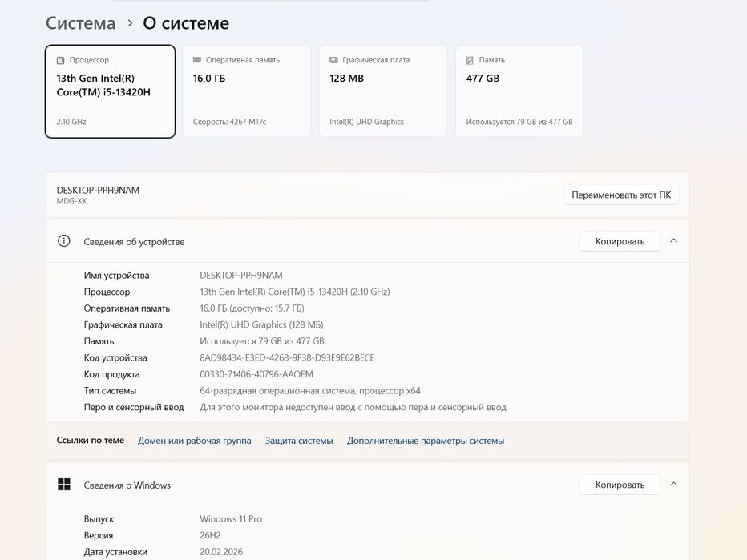Click the value 16,0 ГБ (доступно: 15,7 ГБ)
The image size is (747, 560).
pyautogui.click(x=252, y=308)
